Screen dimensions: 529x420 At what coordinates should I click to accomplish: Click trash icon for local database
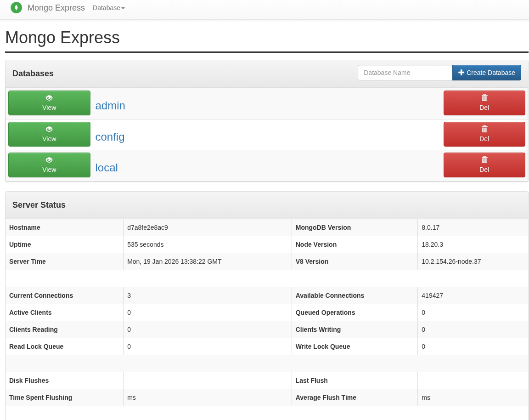(x=484, y=160)
